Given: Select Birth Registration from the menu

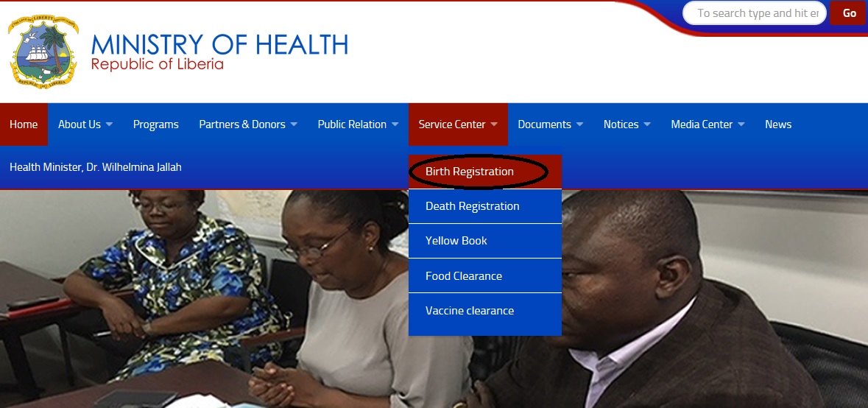Looking at the screenshot, I should pos(485,172).
